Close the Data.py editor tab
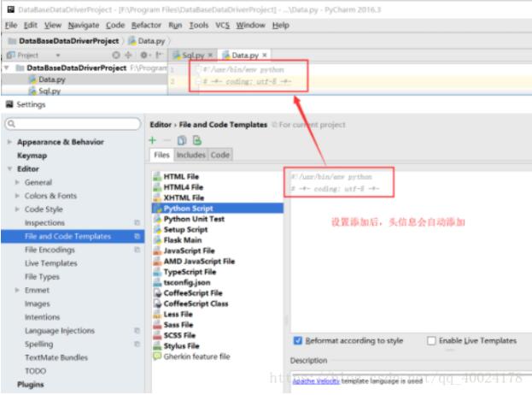532x395 pixels. pos(265,55)
